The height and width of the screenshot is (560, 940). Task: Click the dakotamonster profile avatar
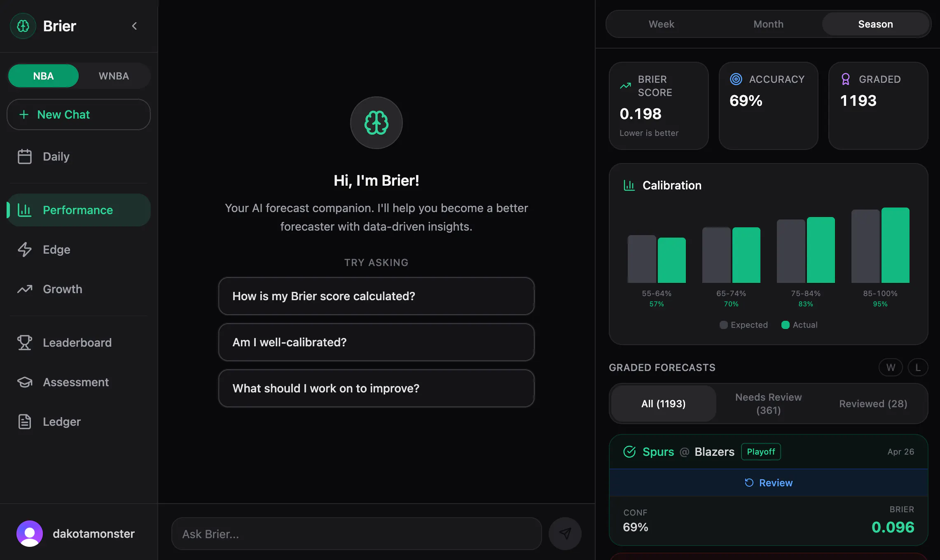pyautogui.click(x=30, y=534)
